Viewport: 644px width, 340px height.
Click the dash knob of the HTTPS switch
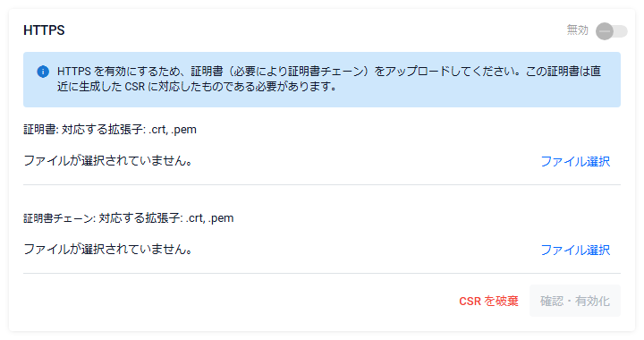pos(605,31)
